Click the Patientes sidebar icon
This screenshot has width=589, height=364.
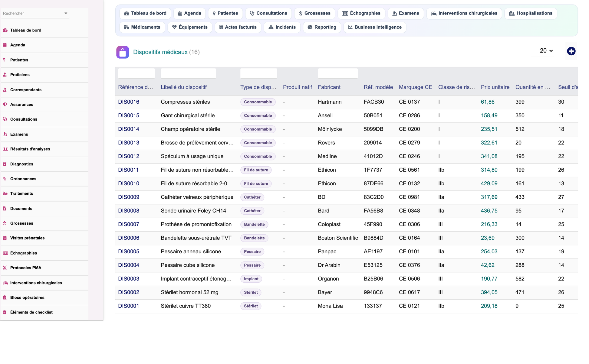pos(5,60)
